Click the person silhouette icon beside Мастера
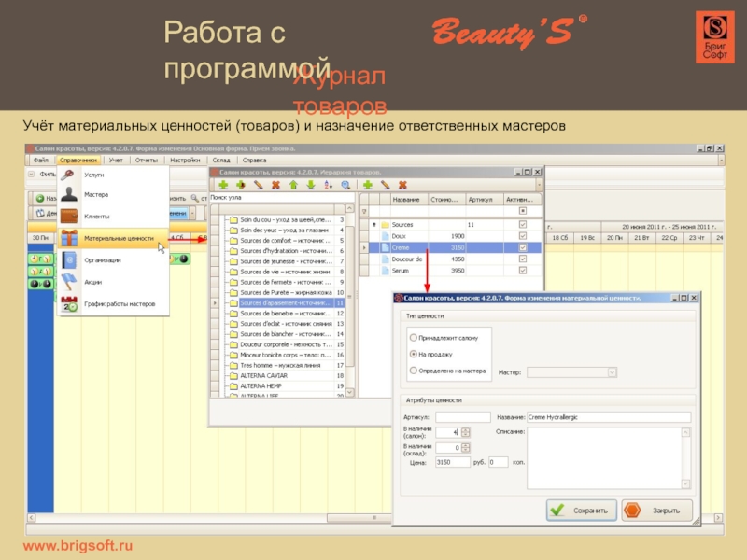This screenshot has width=747, height=560. pyautogui.click(x=69, y=194)
